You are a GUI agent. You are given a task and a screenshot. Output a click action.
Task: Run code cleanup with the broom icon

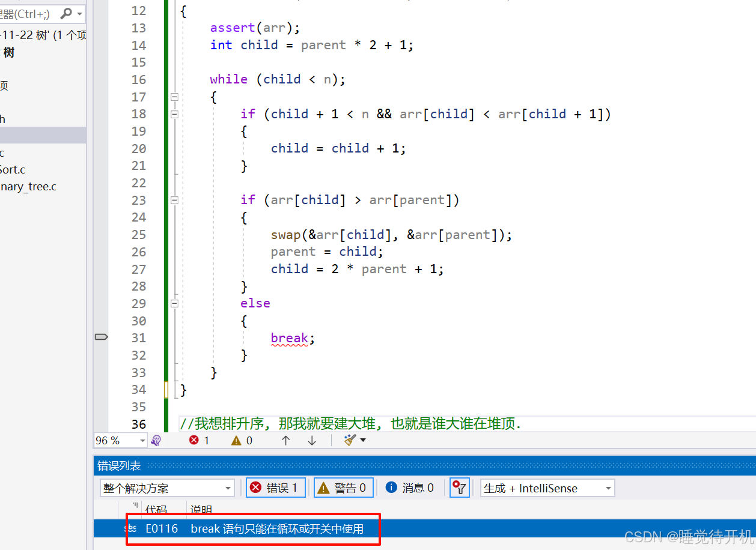click(350, 440)
